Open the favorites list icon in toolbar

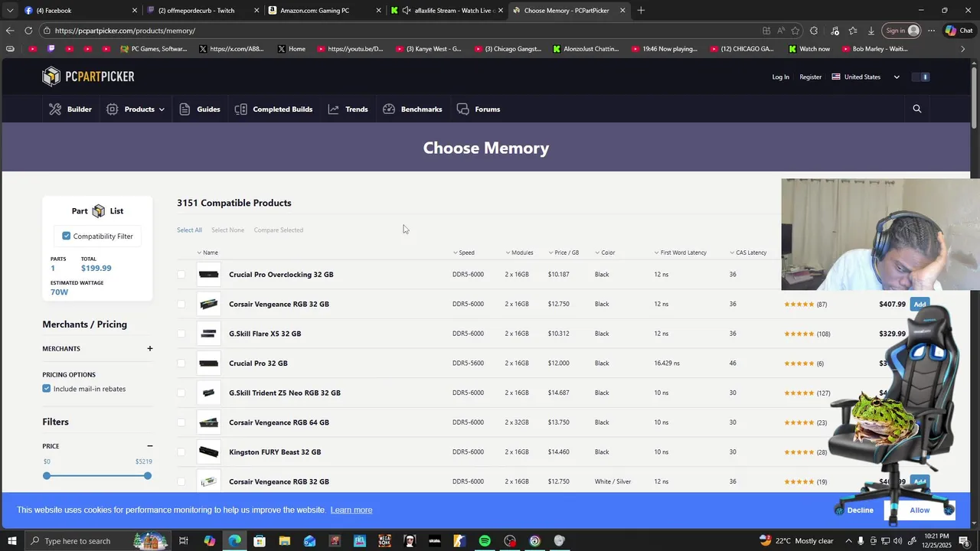point(852,31)
